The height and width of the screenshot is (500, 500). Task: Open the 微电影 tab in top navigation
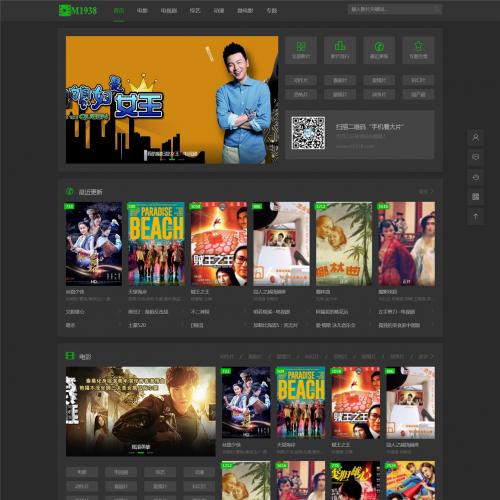point(245,11)
